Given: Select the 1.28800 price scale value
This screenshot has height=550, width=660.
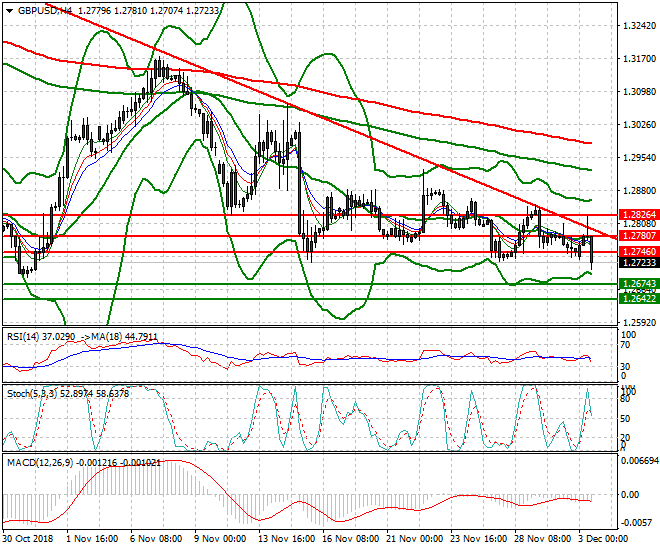Looking at the screenshot, I should pyautogui.click(x=639, y=191).
